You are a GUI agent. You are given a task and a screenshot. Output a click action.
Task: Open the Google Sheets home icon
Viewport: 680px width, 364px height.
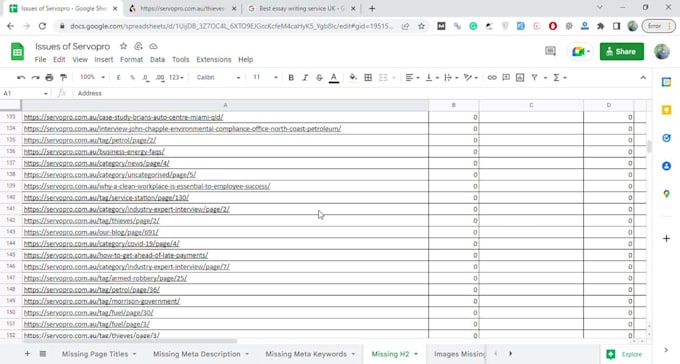tap(17, 52)
